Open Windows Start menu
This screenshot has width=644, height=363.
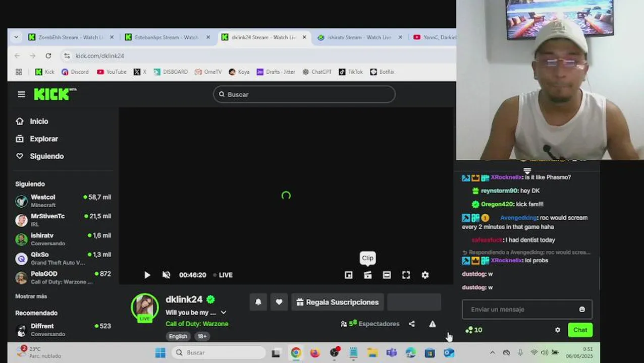pos(160,353)
